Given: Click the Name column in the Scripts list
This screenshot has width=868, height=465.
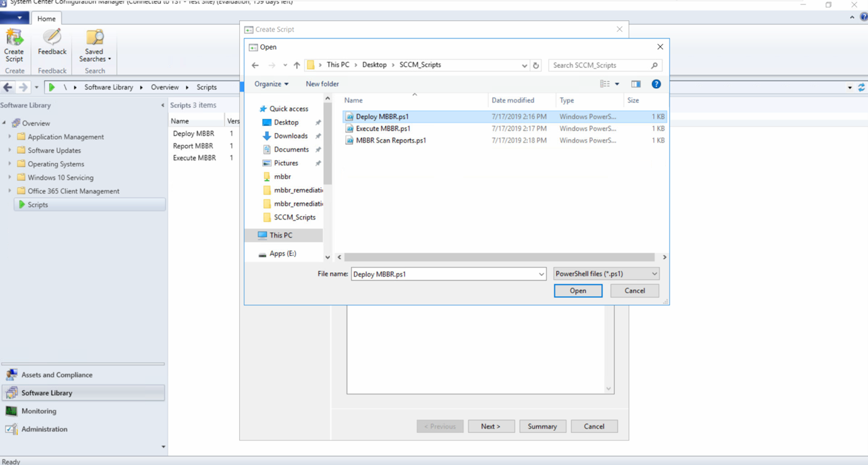Looking at the screenshot, I should pyautogui.click(x=197, y=121).
